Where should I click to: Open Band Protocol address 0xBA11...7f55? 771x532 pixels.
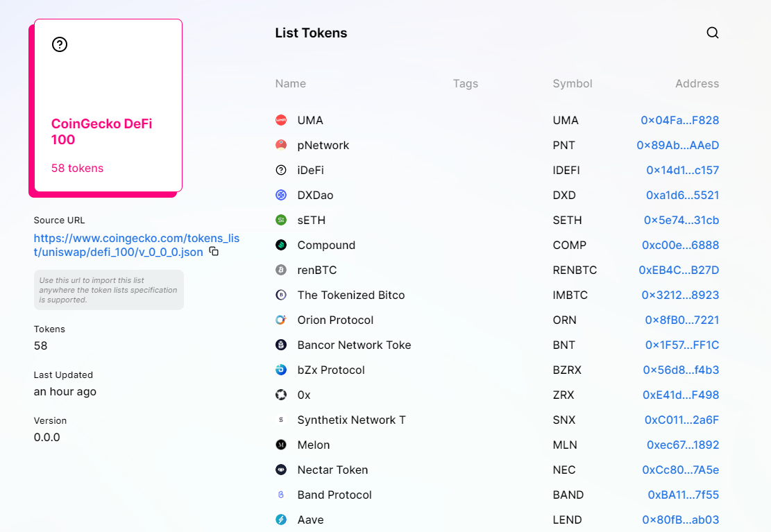[x=683, y=495]
